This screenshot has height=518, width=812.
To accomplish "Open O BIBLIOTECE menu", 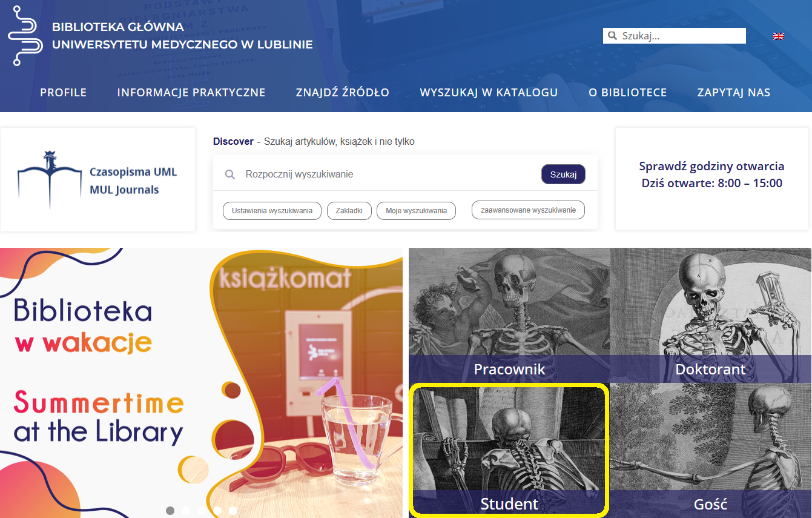I will [628, 93].
